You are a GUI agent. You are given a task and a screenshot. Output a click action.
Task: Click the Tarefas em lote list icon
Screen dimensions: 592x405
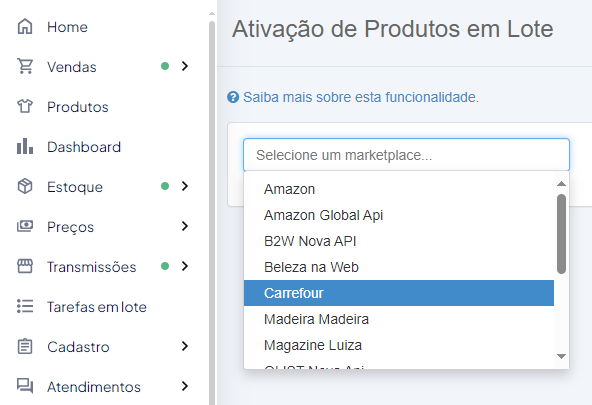point(25,306)
